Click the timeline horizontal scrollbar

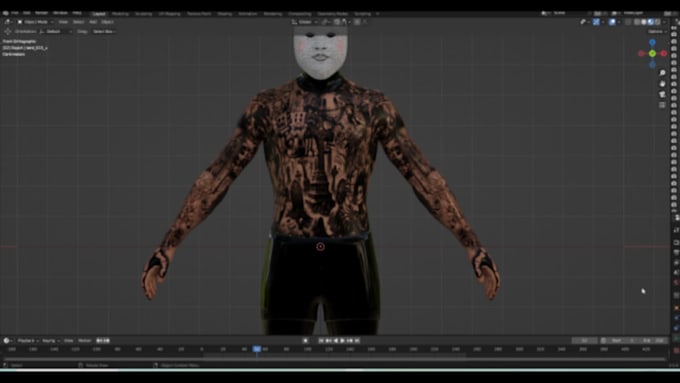coord(334,359)
